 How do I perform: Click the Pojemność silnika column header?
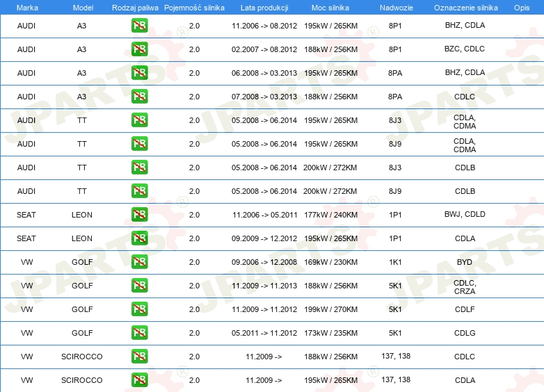[194, 8]
